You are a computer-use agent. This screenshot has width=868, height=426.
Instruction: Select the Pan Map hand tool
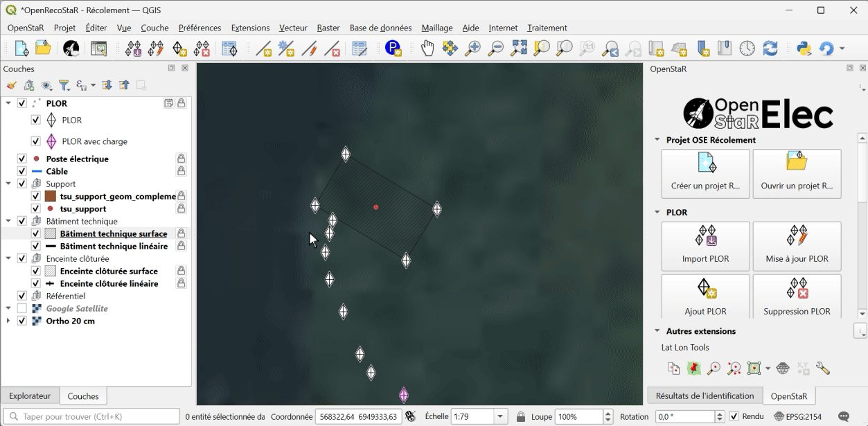click(427, 48)
